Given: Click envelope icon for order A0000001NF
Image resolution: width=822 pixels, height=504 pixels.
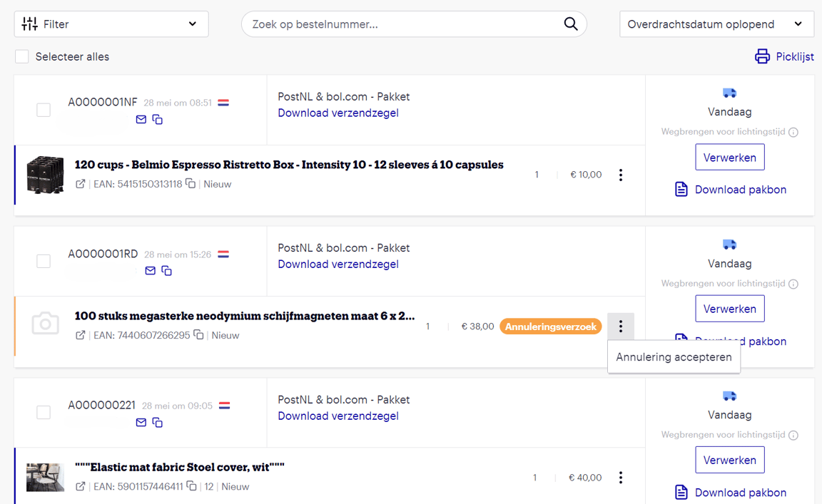Looking at the screenshot, I should pos(141,120).
